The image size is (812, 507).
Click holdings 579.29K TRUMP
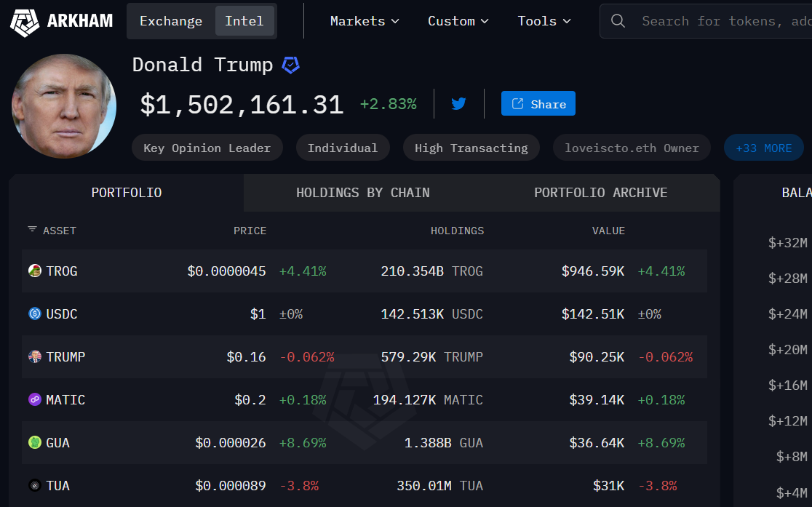[x=432, y=357]
